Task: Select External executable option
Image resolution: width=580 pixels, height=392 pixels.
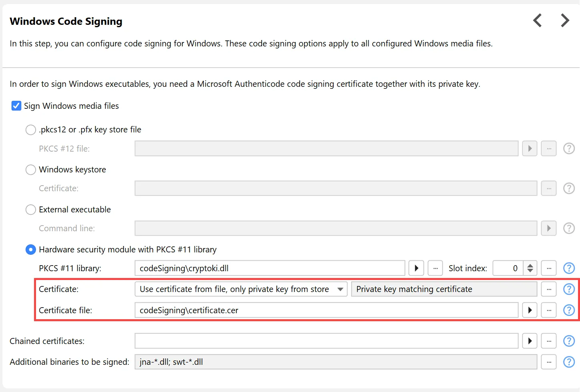Action: (31, 210)
